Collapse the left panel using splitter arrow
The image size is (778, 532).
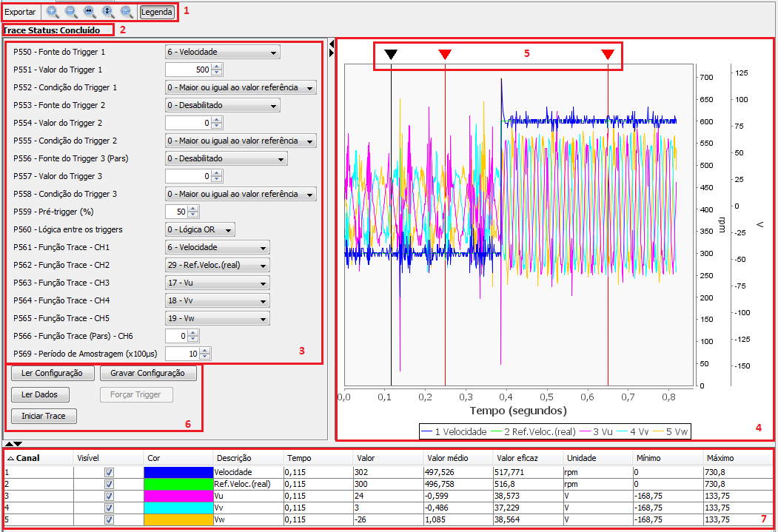pos(331,45)
